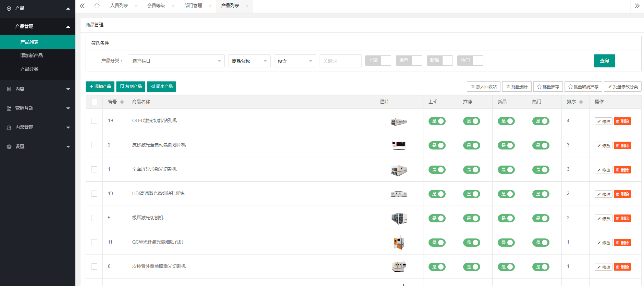The width and height of the screenshot is (644, 286).
Task: Switch to 部门管理 tab
Action: 193,6
